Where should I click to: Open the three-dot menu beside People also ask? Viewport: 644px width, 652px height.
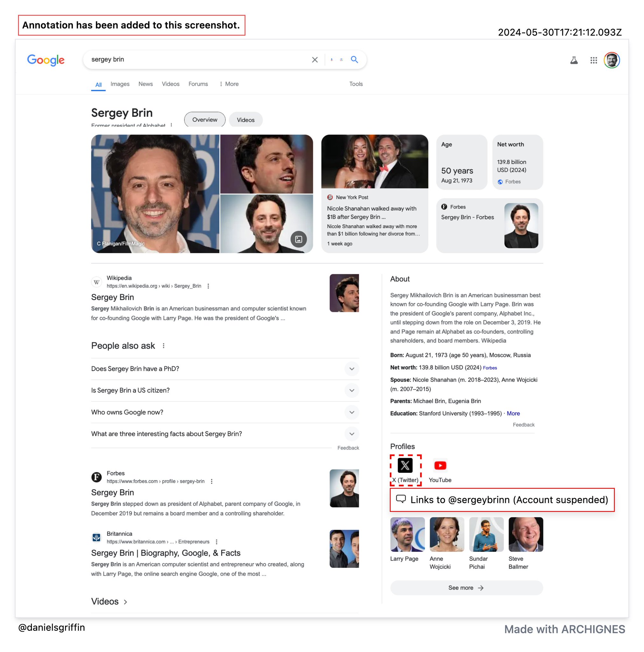[164, 345]
